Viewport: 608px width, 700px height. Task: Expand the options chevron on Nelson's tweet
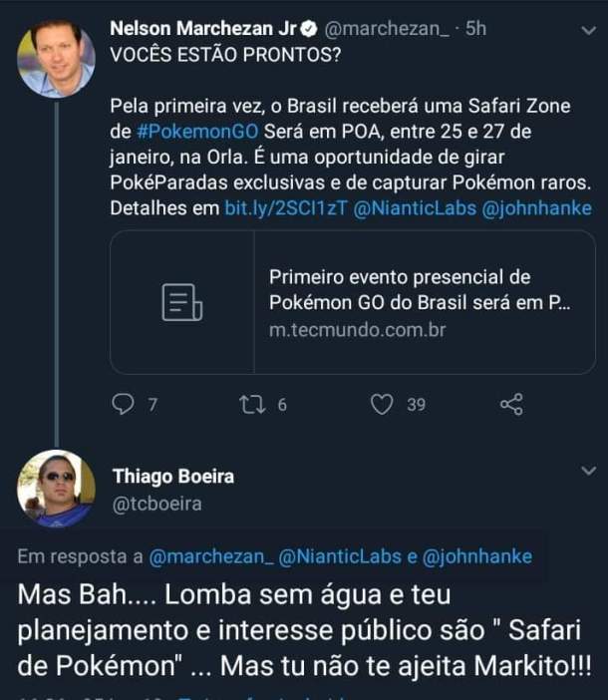click(x=585, y=32)
